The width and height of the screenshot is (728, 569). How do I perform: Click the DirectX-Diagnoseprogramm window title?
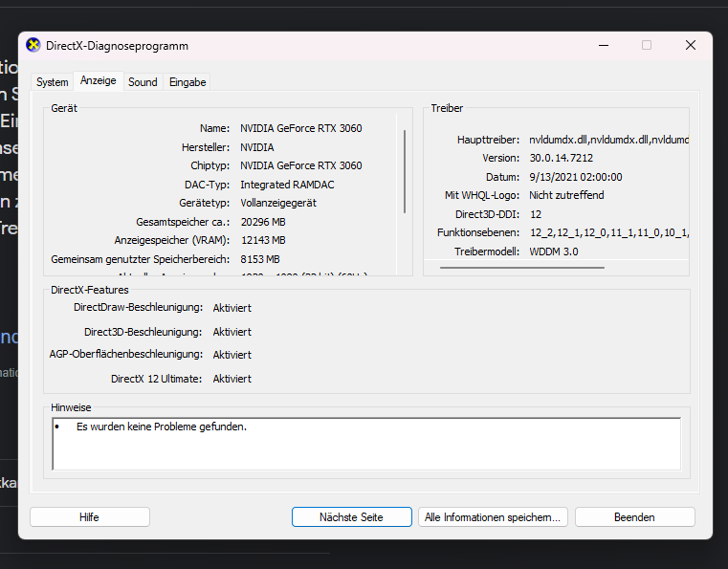pos(117,46)
